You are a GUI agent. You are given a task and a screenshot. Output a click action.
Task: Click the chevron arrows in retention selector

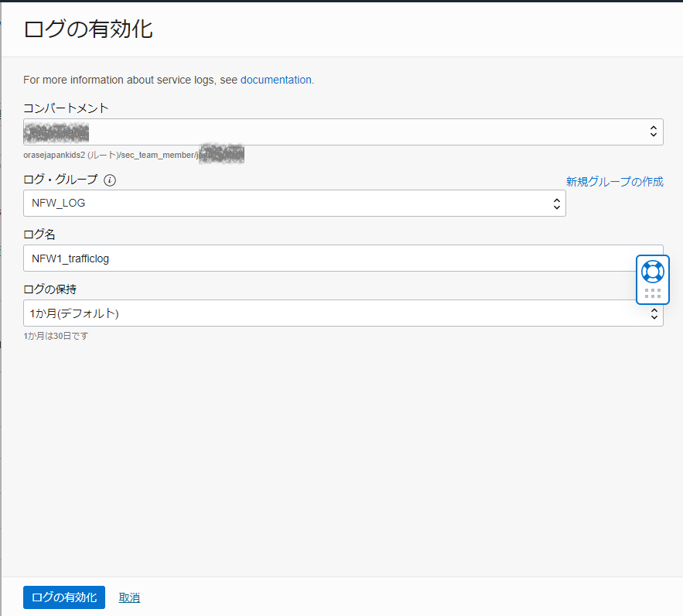tap(654, 313)
